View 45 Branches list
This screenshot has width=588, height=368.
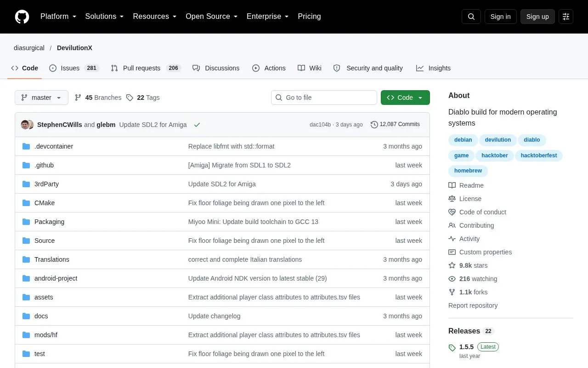pos(98,98)
